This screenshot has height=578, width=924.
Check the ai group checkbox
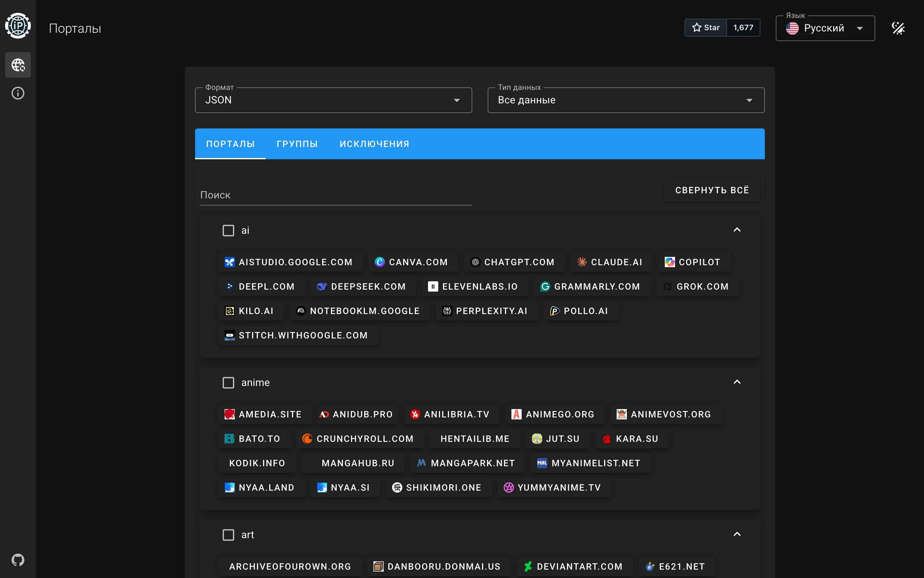coord(228,231)
